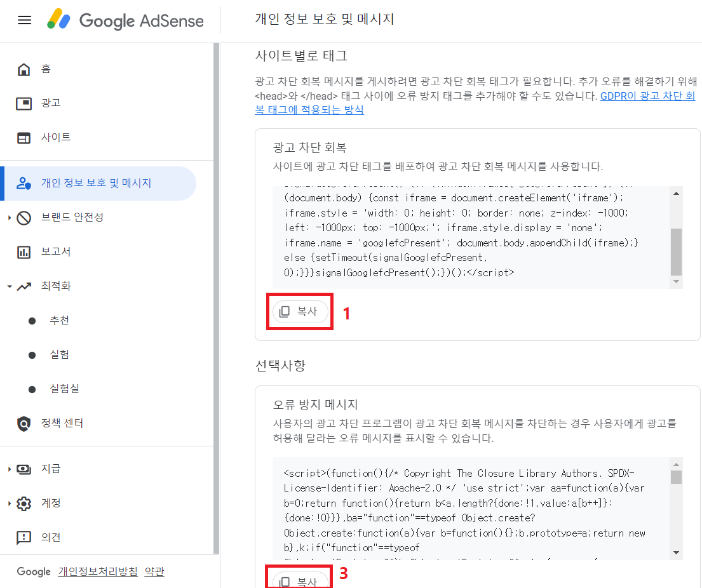
Task: Click down arrow of error code scrollbar
Action: click(676, 552)
